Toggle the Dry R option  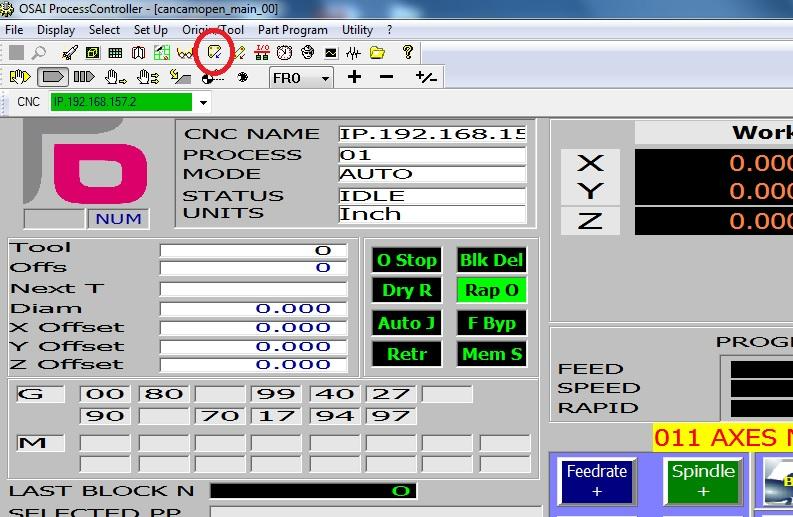[x=407, y=290]
